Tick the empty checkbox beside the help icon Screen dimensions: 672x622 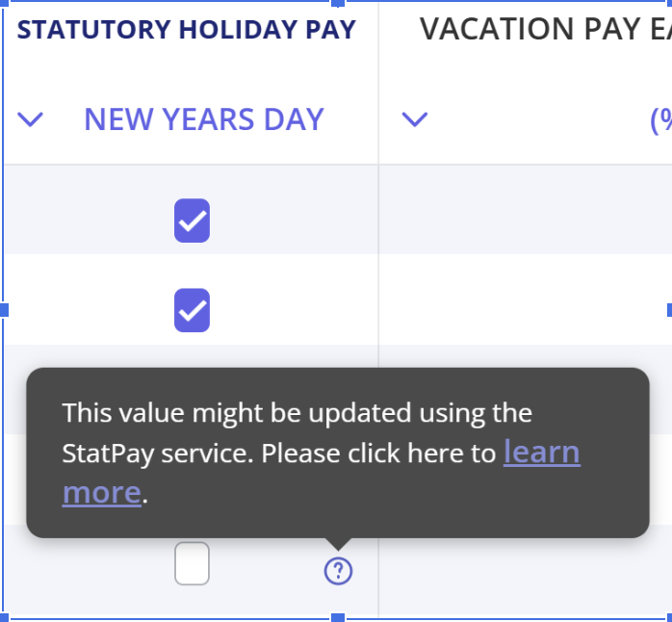pos(192,564)
